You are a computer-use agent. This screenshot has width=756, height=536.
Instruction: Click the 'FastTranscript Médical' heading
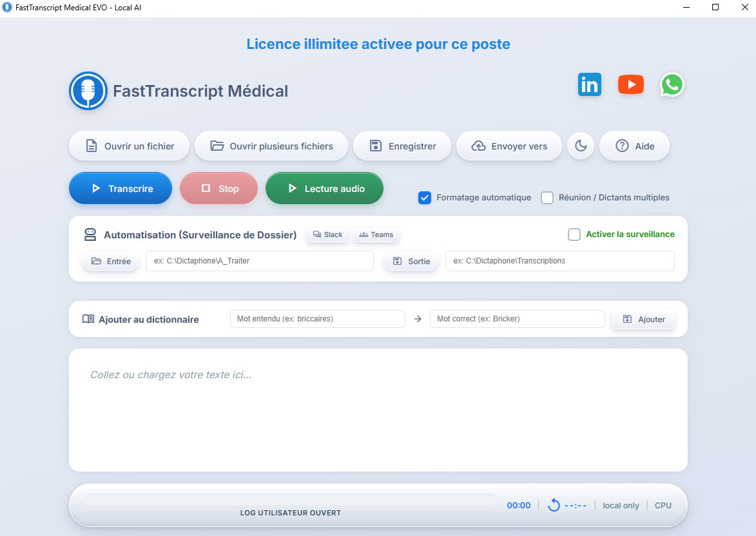[200, 91]
